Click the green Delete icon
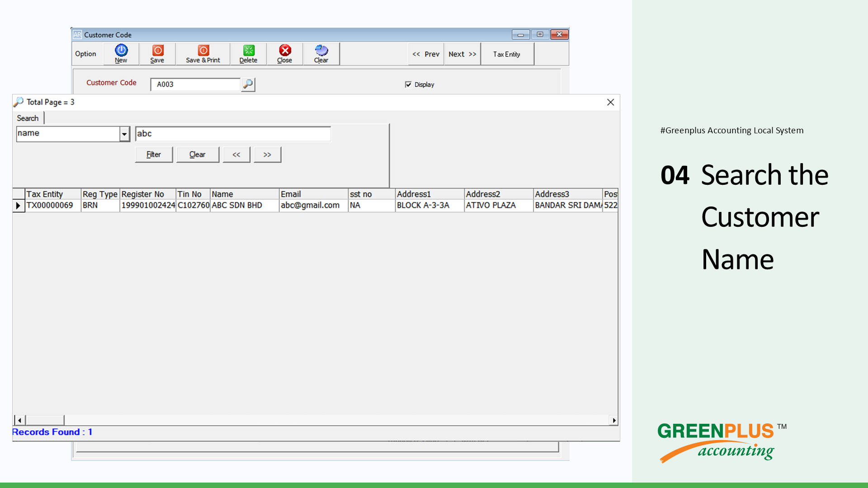Viewport: 868px width, 488px height. point(249,50)
